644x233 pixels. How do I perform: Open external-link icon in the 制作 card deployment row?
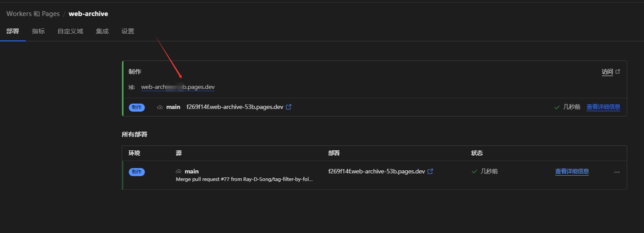pos(289,107)
